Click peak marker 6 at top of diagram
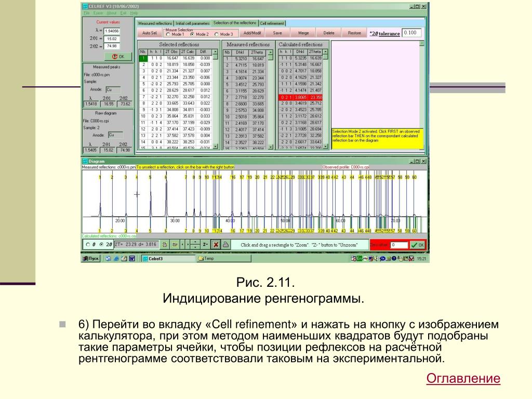Screen dimensions: 532x399 click(x=166, y=177)
